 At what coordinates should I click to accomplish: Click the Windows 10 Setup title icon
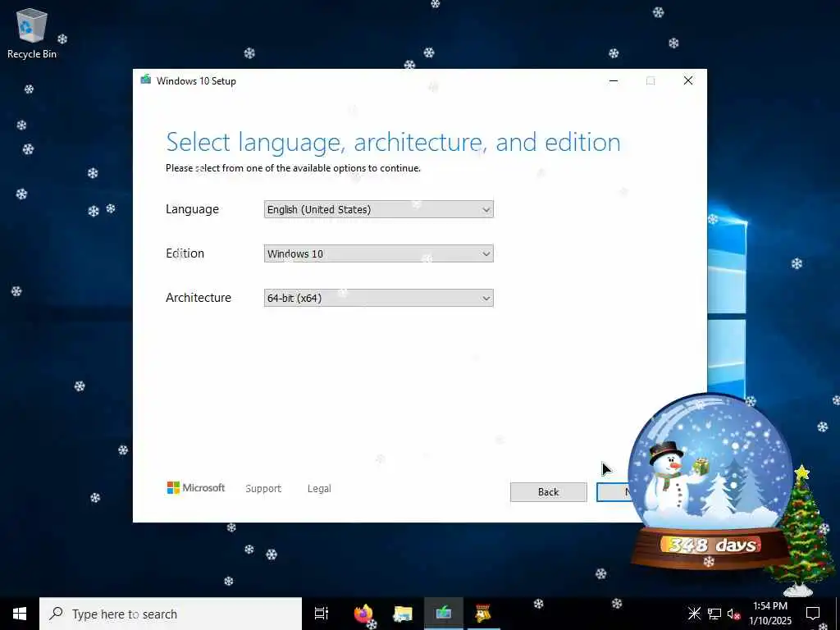point(146,80)
